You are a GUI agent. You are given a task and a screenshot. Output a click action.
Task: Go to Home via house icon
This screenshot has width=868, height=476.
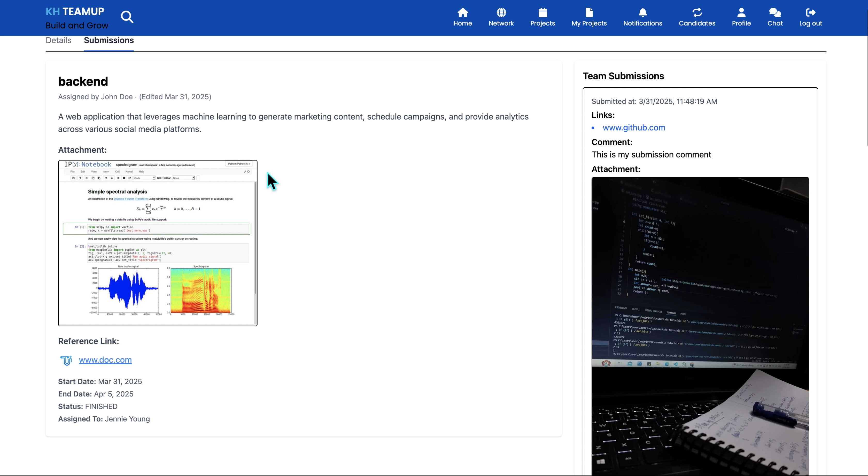pyautogui.click(x=462, y=13)
